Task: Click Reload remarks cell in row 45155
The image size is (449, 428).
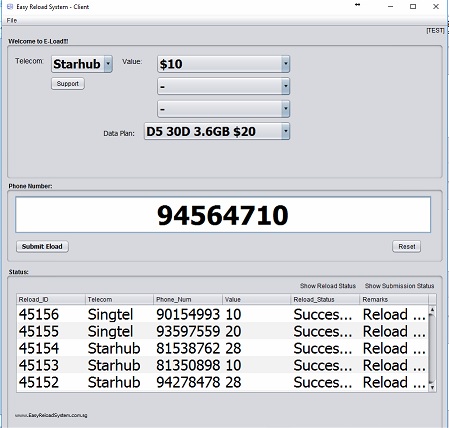Action: click(394, 331)
